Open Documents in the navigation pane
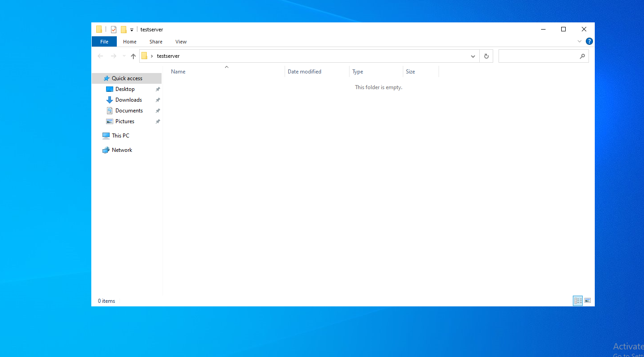Screen dimensions: 644x357 (x=129, y=111)
